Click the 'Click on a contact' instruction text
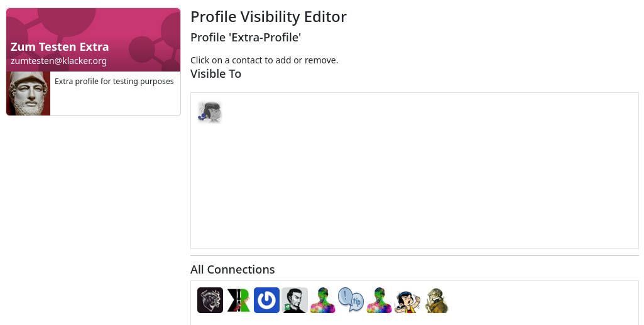Screen dimensions: 644x325 (x=264, y=60)
